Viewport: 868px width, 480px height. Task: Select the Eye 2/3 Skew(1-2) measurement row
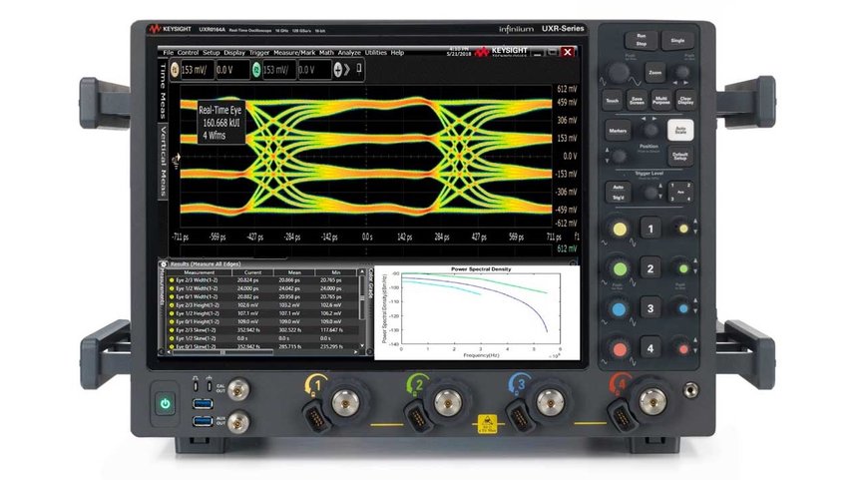pyautogui.click(x=265, y=330)
